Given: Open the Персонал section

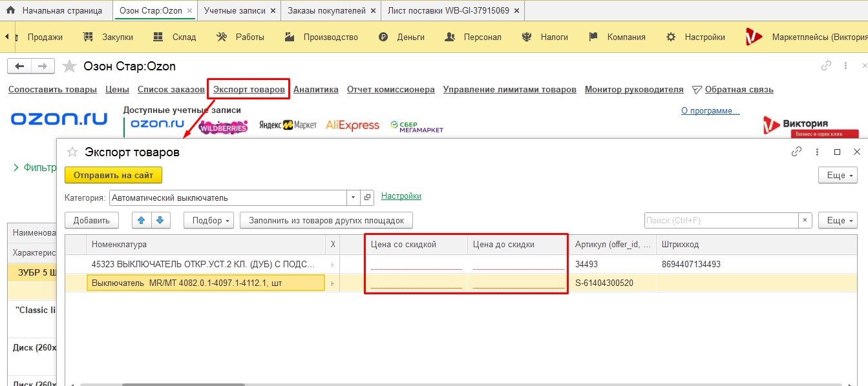Looking at the screenshot, I should click(474, 37).
